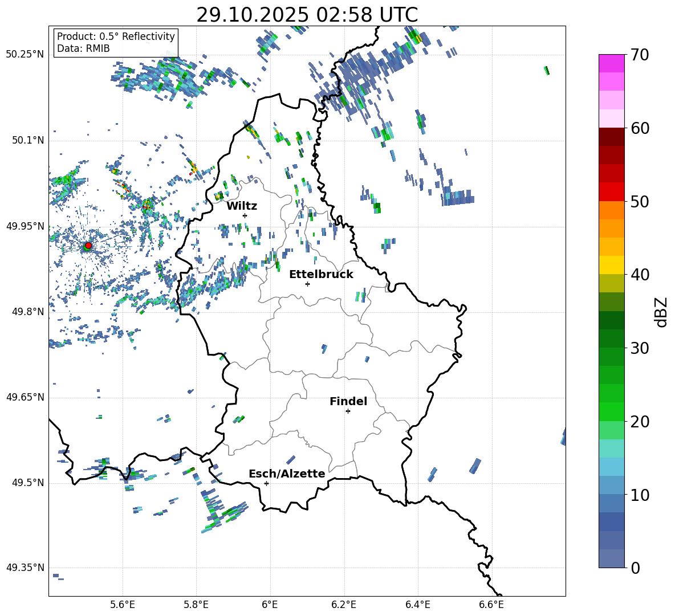Pick the magenta swatch at top of colorbar

point(612,63)
